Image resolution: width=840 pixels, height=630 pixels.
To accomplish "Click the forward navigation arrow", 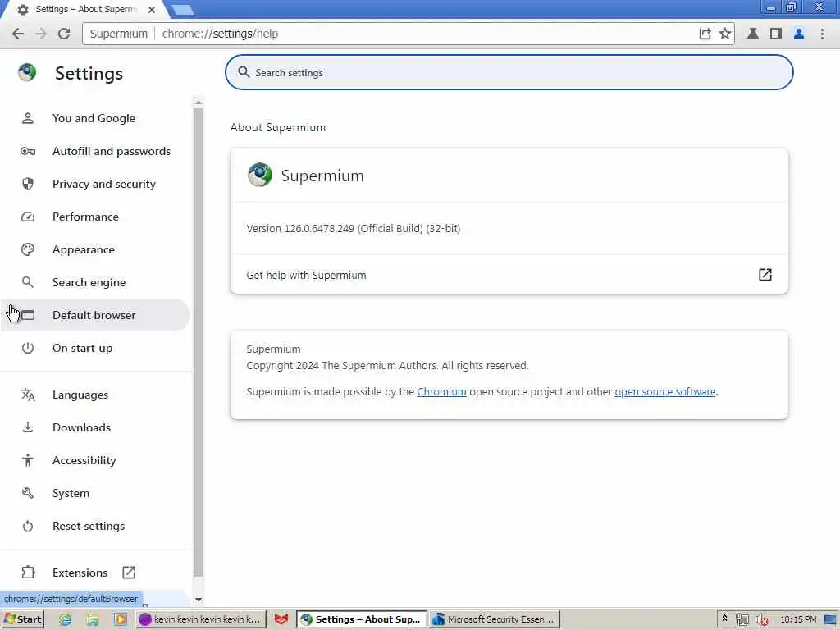I will coord(41,34).
